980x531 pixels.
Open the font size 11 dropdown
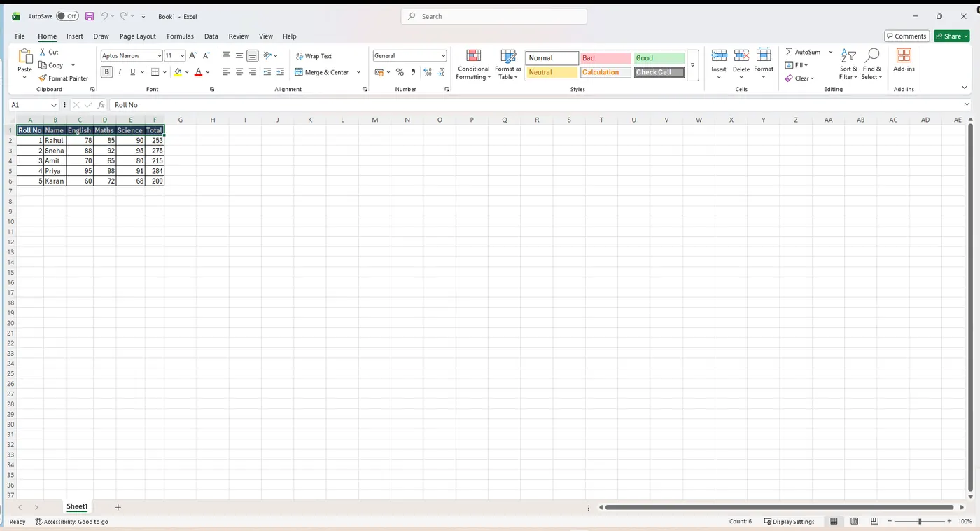pos(183,56)
